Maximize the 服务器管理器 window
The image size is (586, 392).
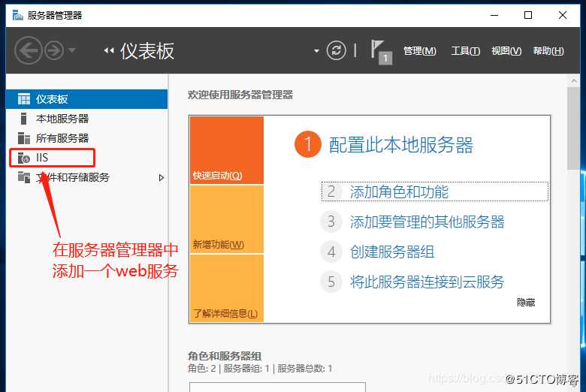(528, 15)
